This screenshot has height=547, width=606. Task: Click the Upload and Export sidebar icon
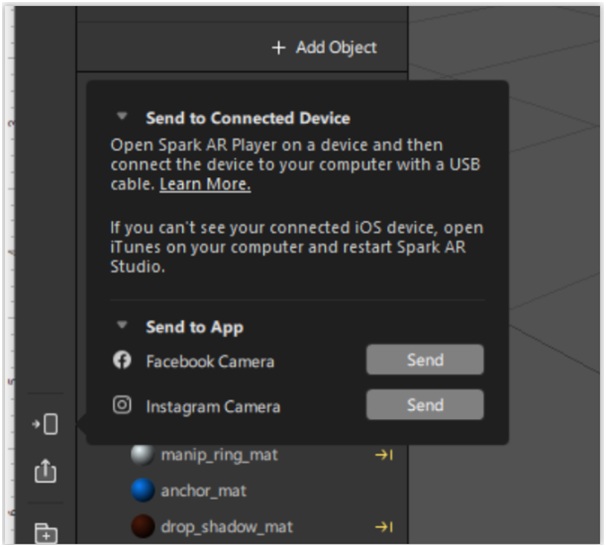pos(45,471)
